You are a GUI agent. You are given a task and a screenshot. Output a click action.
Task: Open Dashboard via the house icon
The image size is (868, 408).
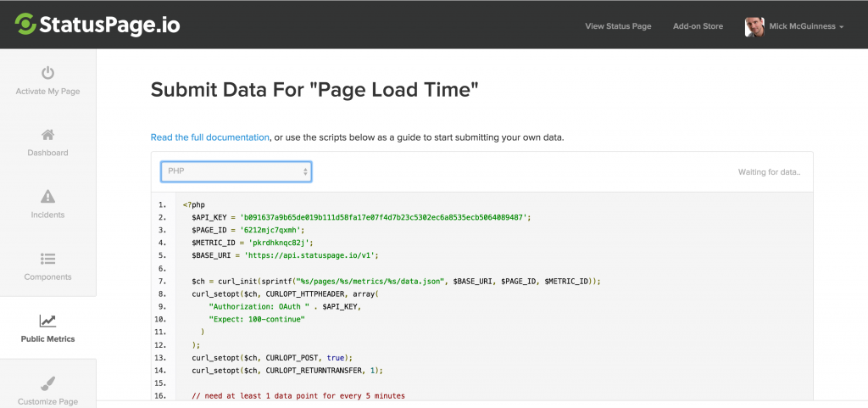click(47, 135)
